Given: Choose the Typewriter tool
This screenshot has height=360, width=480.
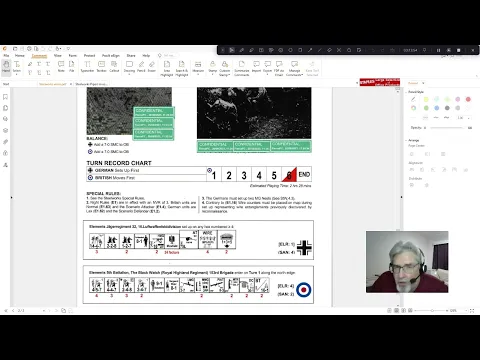Looking at the screenshot, I should 87,66.
